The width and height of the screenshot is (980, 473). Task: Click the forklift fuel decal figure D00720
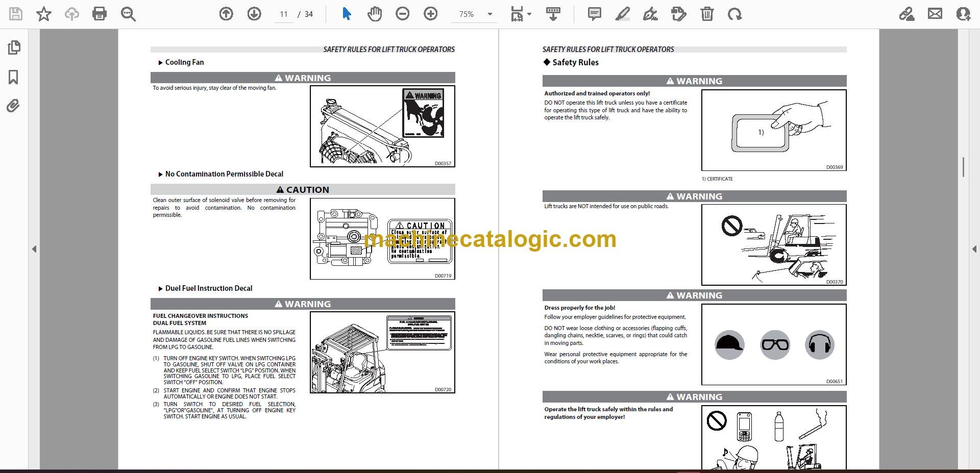tap(382, 353)
